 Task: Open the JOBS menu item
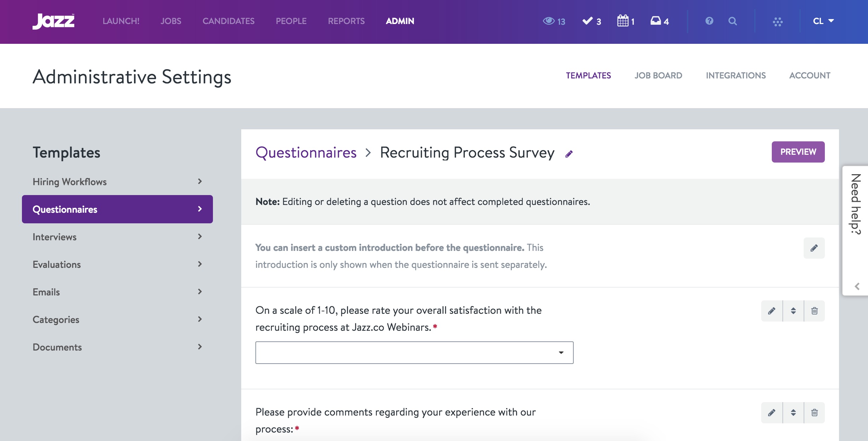[171, 21]
